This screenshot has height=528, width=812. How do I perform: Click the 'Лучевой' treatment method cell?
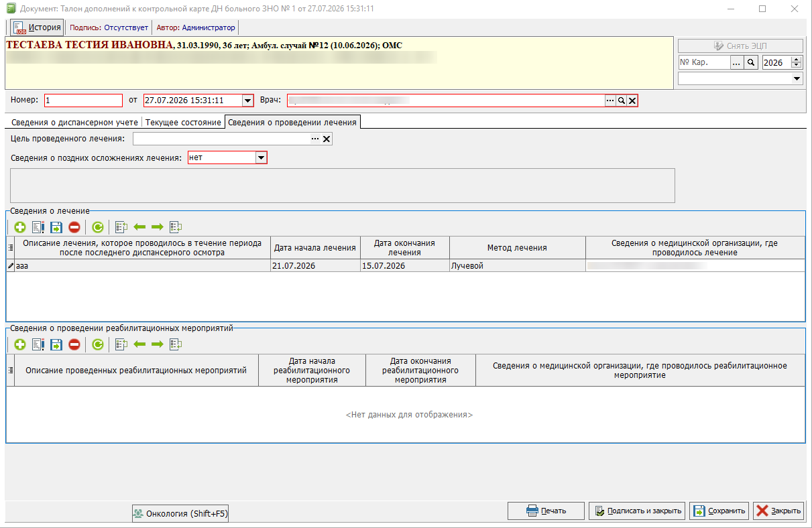tap(517, 266)
